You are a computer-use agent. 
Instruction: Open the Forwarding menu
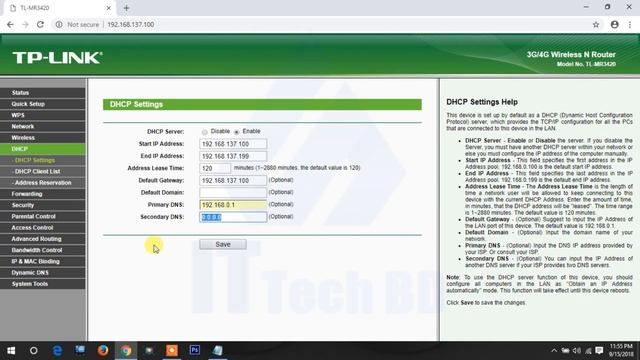pyautogui.click(x=43, y=194)
